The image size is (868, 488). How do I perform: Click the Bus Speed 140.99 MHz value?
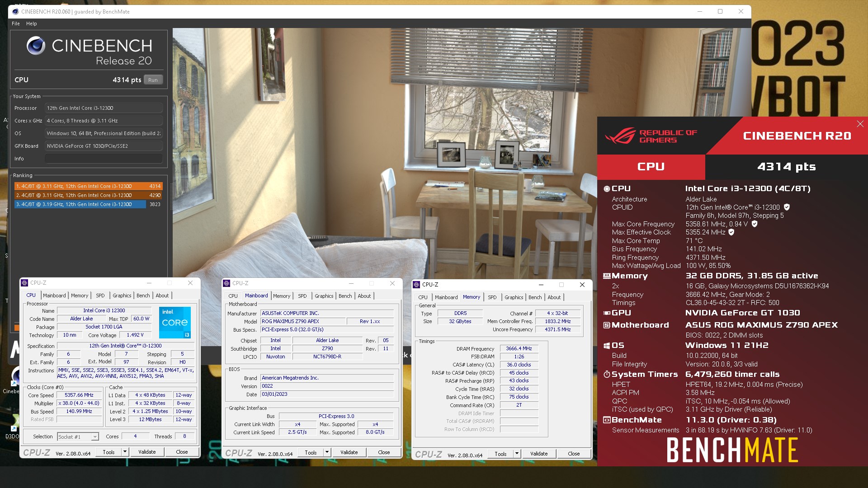[x=79, y=411]
